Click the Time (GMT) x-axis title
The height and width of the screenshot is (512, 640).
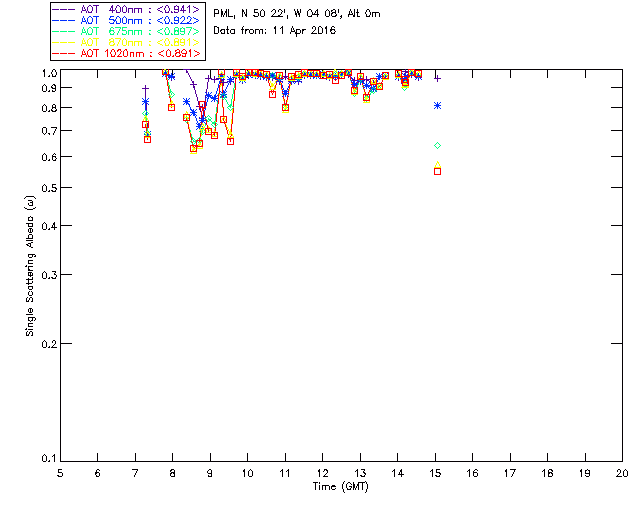(x=340, y=487)
